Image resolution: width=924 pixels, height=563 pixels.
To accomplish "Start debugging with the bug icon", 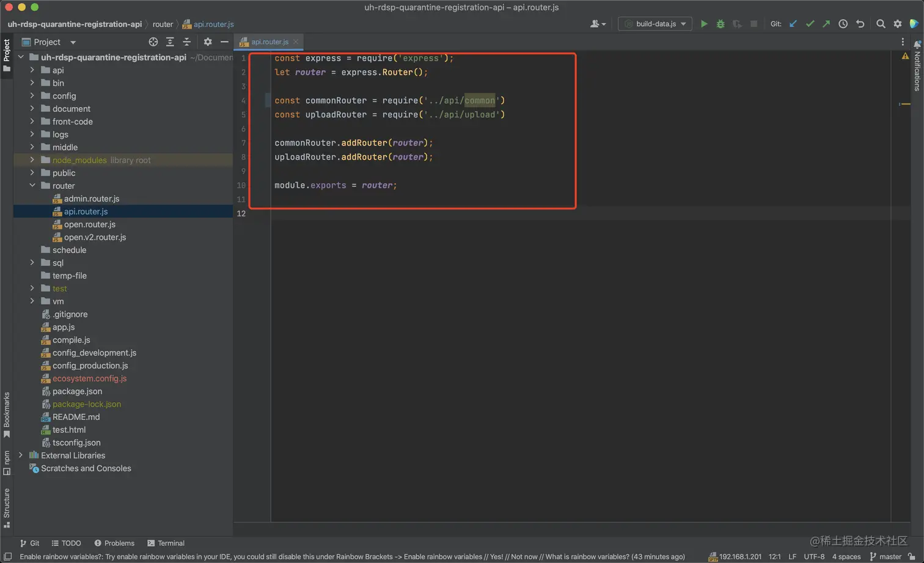I will click(x=721, y=24).
